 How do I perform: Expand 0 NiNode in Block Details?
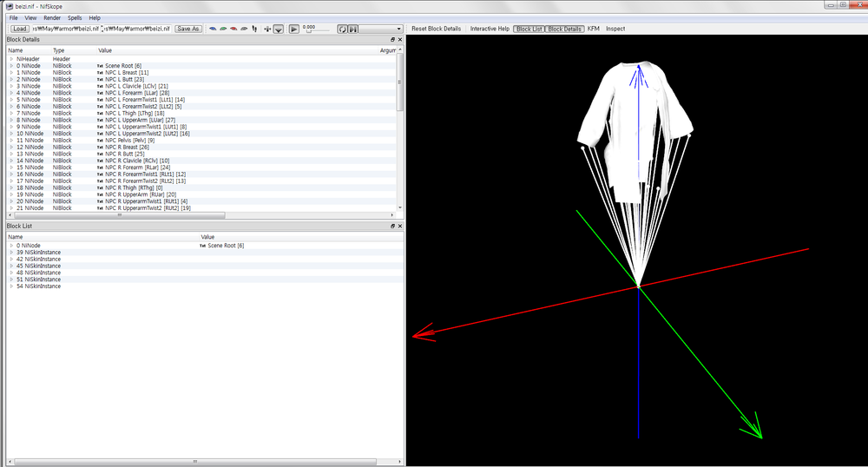(x=11, y=66)
